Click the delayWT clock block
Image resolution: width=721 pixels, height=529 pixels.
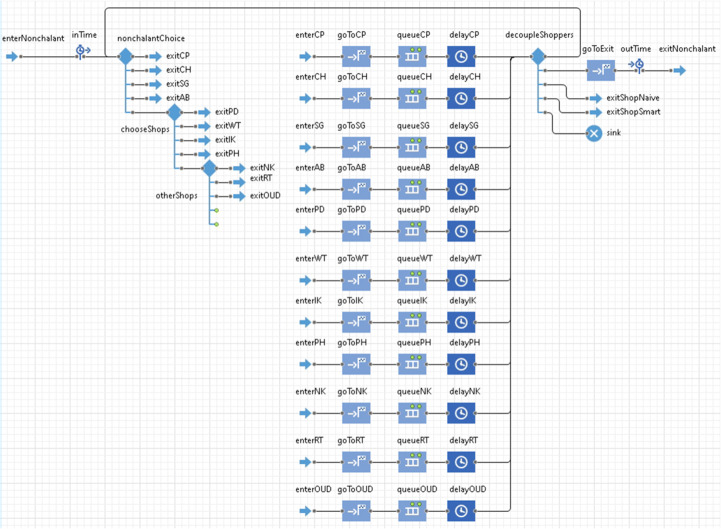pos(460,280)
